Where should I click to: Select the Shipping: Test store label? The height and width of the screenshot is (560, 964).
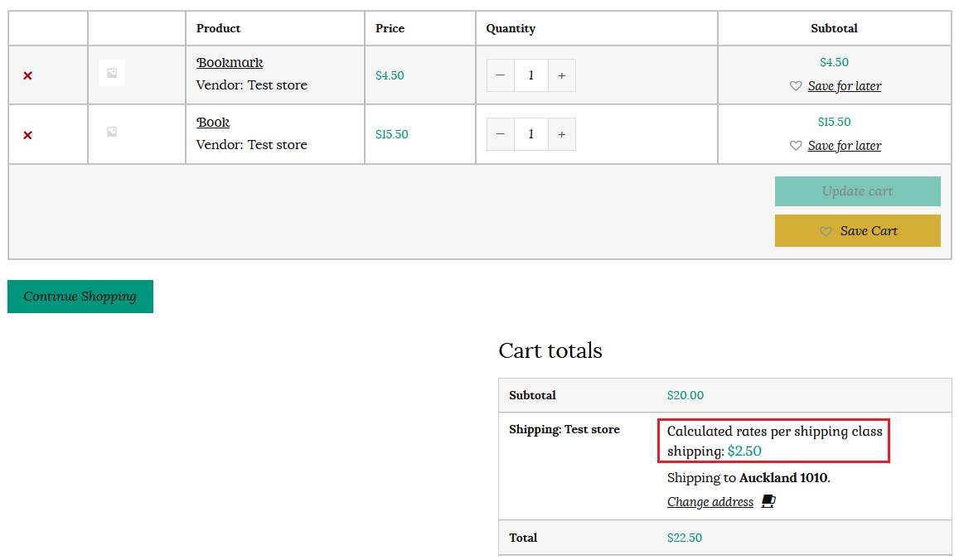(564, 430)
